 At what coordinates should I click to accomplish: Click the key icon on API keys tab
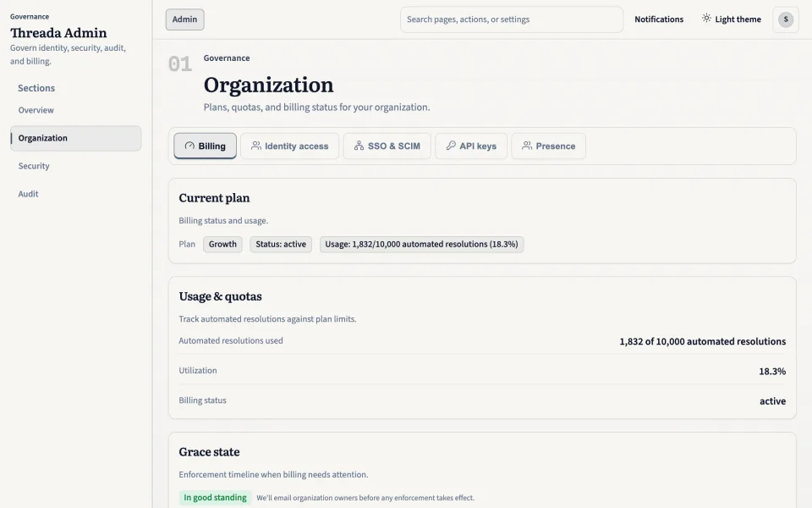point(451,146)
